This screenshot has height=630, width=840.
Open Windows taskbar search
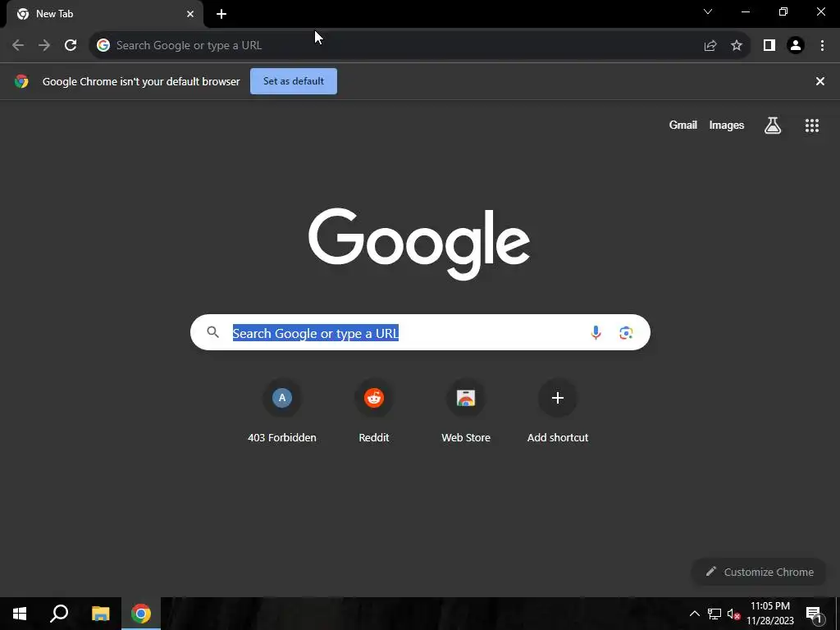(59, 614)
